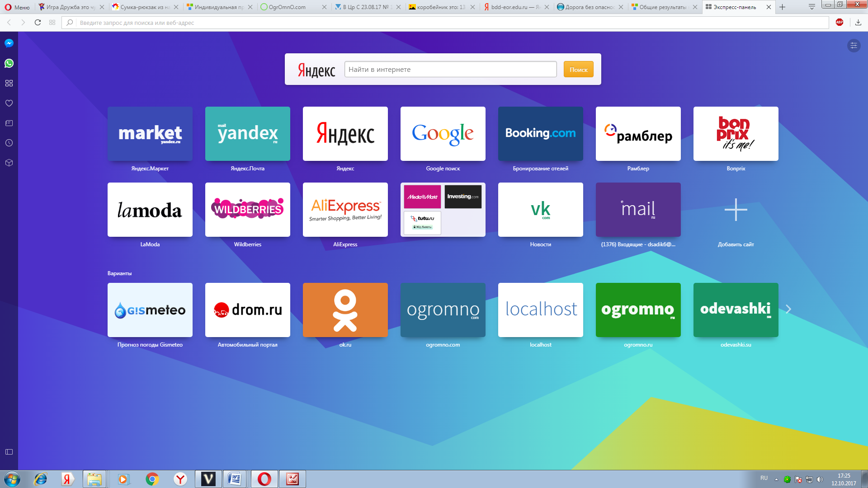
Task: Open the Яндекс.Почта tile
Action: point(248,134)
